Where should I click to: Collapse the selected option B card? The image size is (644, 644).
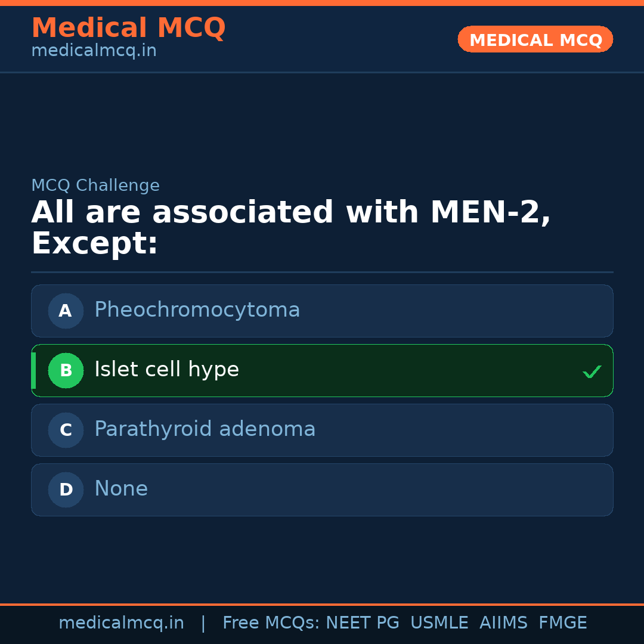pos(322,370)
